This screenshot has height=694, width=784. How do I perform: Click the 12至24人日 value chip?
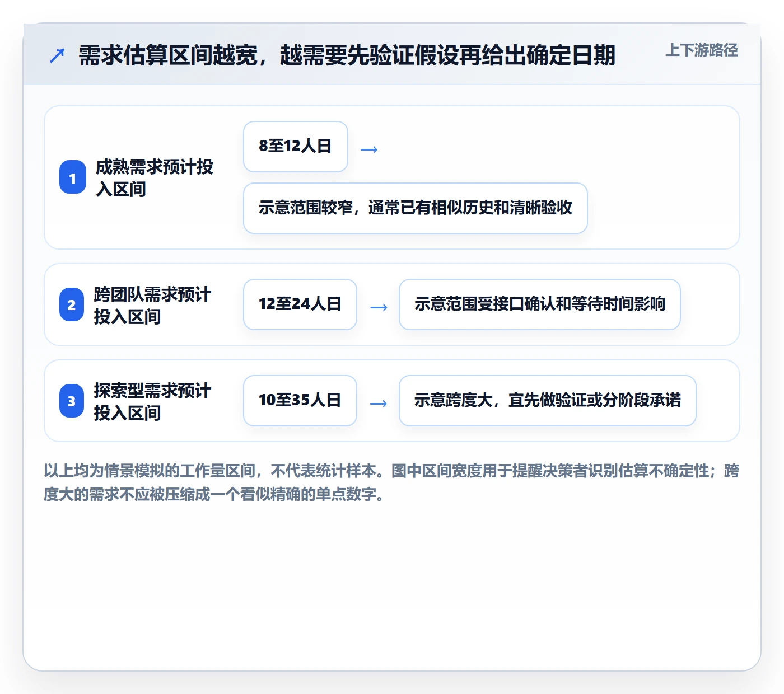click(300, 304)
